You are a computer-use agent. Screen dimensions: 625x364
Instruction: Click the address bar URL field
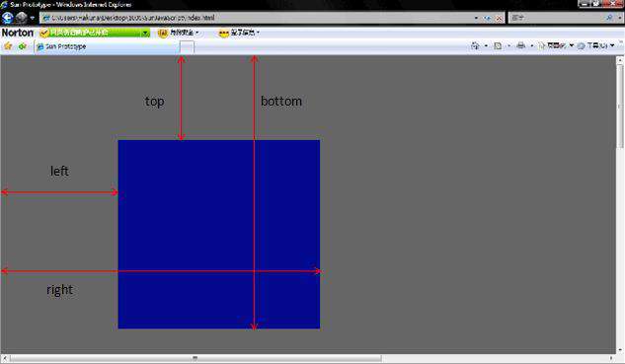pos(257,18)
